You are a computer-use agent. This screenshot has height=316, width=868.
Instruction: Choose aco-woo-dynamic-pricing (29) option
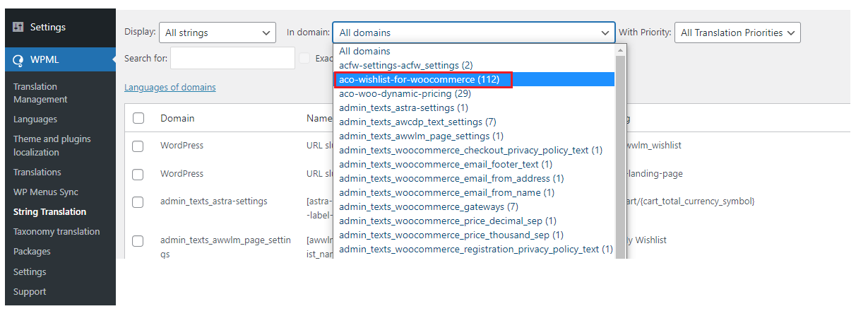(x=474, y=93)
